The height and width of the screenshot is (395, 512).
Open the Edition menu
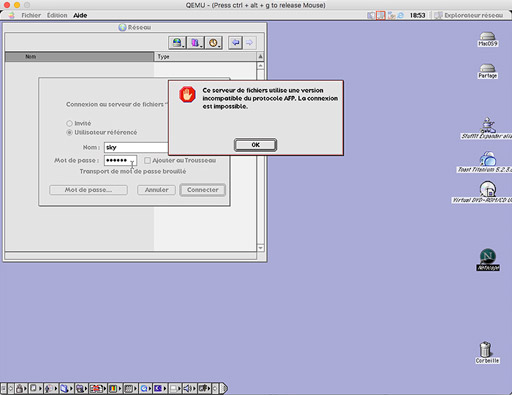pos(57,15)
